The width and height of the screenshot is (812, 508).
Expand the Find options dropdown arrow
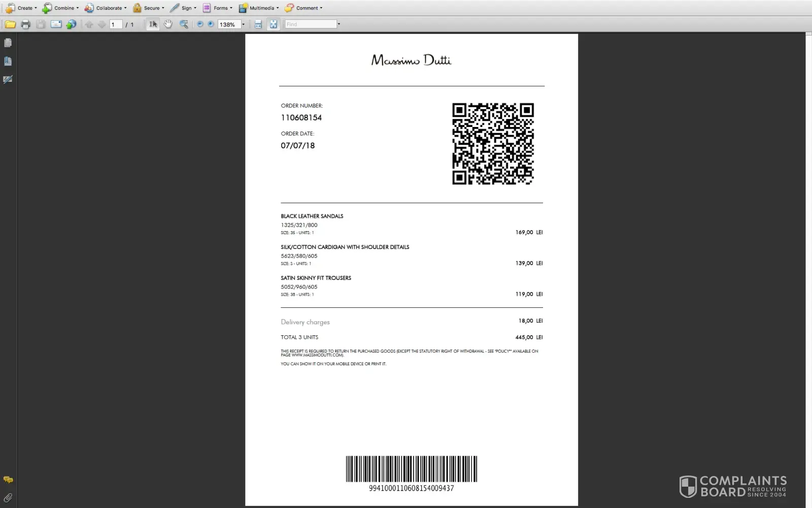339,24
